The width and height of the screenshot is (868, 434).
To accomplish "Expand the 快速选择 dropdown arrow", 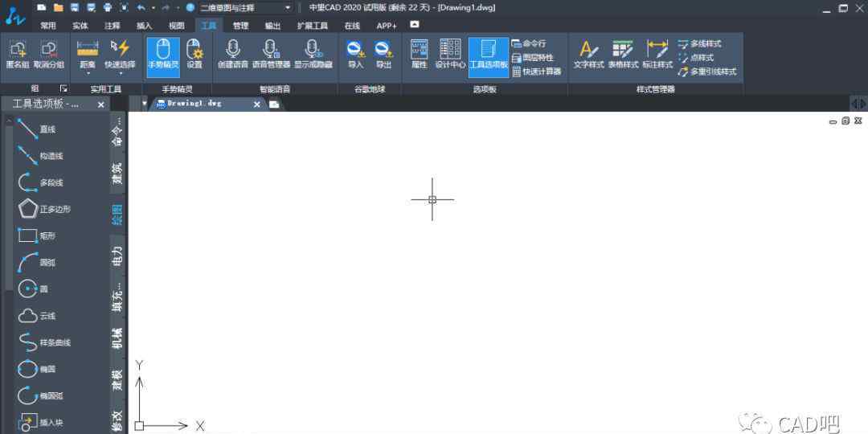I will (x=120, y=72).
